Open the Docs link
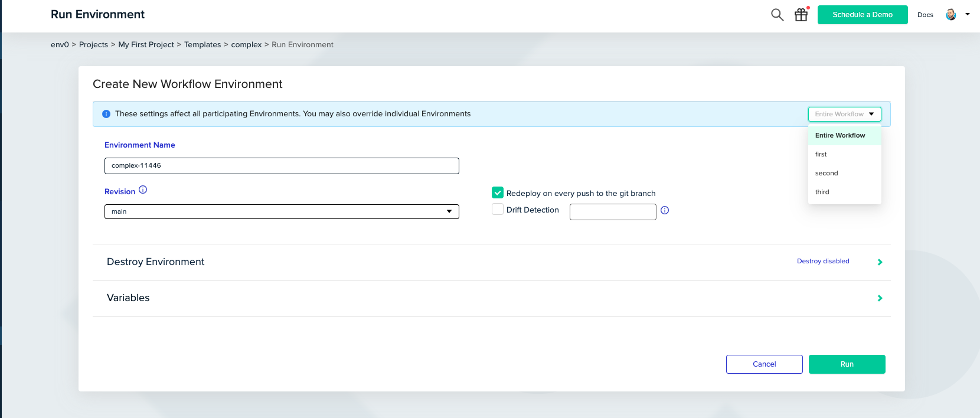This screenshot has height=418, width=980. point(925,15)
